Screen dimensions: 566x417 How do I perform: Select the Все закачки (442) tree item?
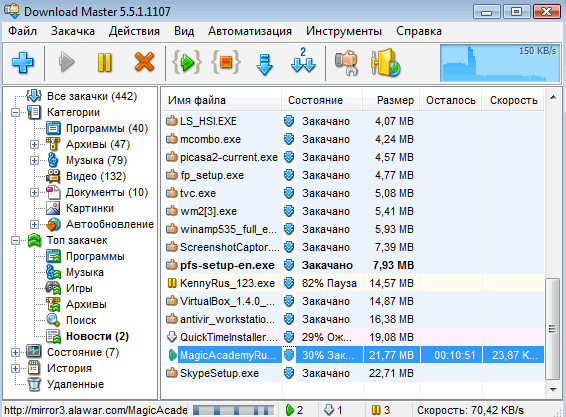coord(92,96)
